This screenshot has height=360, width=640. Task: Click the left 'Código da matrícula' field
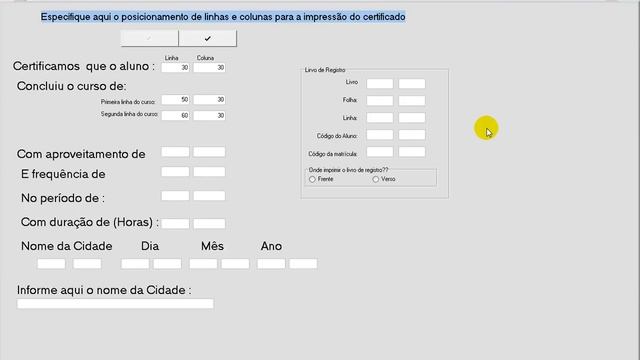click(x=380, y=152)
